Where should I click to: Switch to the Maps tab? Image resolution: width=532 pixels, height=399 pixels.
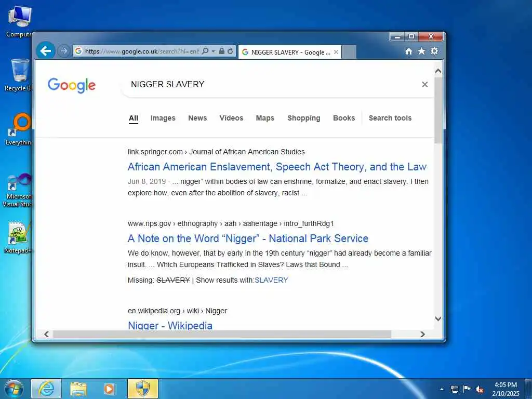point(265,118)
